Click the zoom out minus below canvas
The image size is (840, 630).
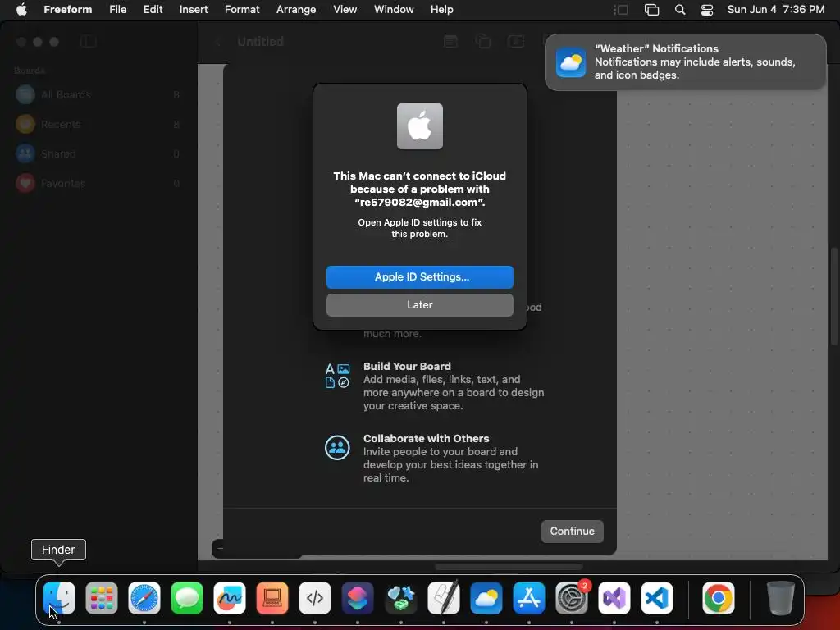(220, 548)
